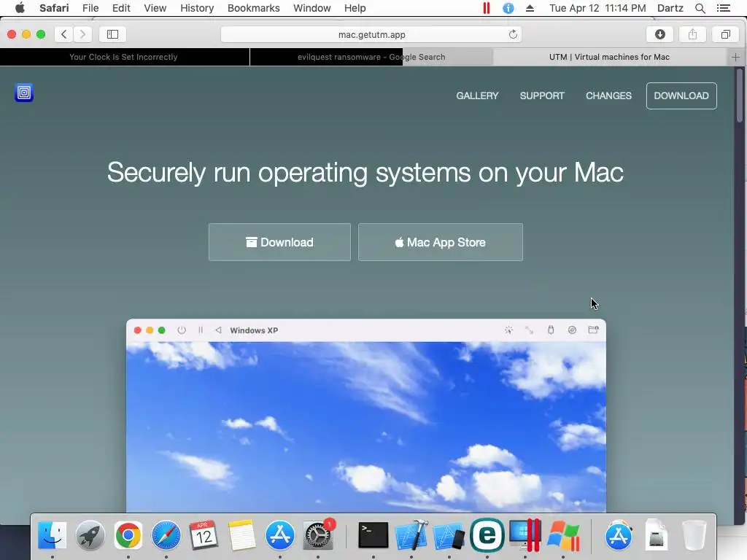Reload the mac.getutm.app page
The image size is (747, 560).
pos(513,34)
